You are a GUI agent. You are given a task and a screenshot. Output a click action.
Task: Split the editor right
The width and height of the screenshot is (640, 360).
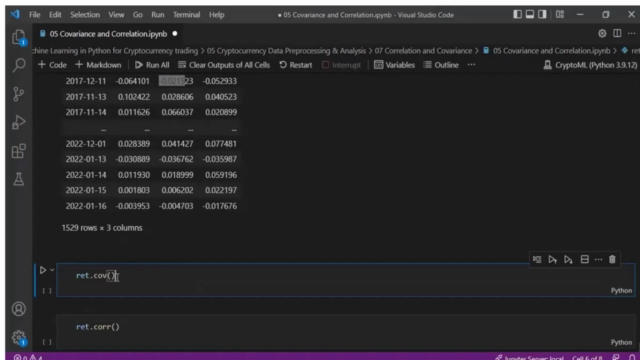point(617,33)
